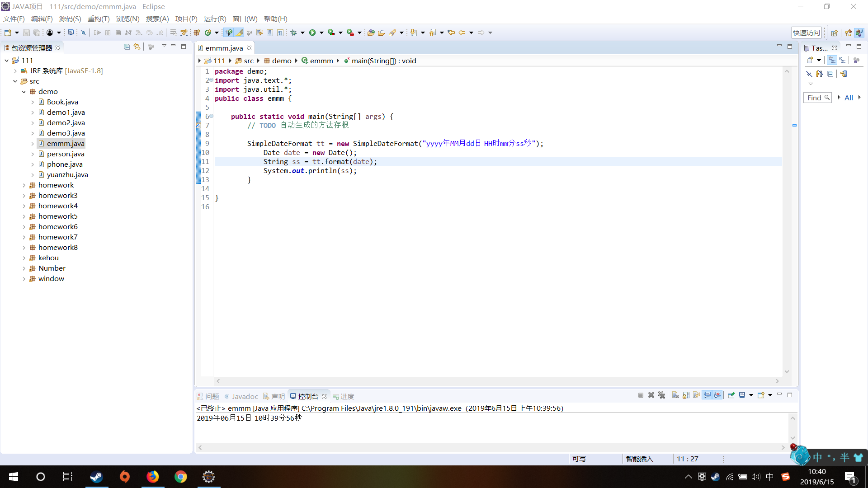This screenshot has width=868, height=488.
Task: Click the green Run button in toolbar
Action: [x=312, y=33]
